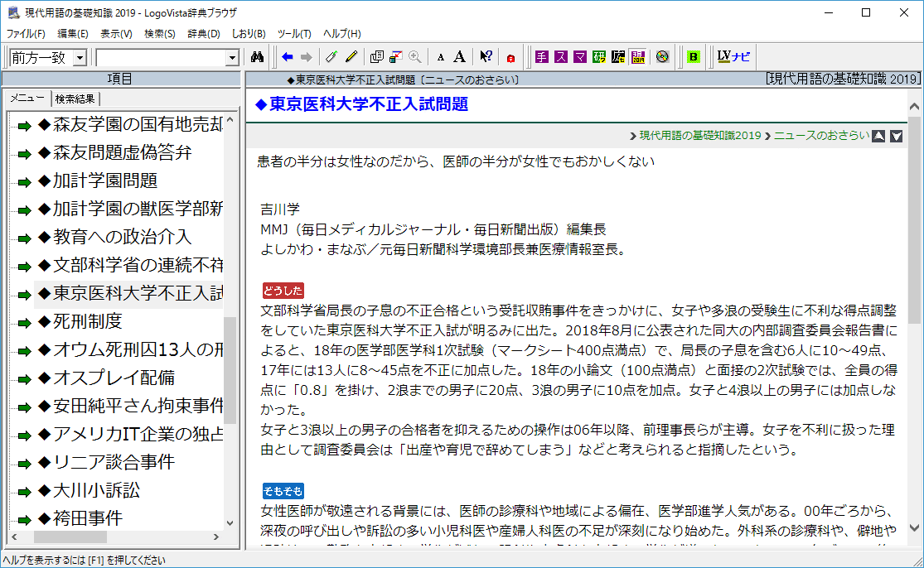Select オウム死刑囚13人 list item
924x568 pixels.
click(129, 349)
